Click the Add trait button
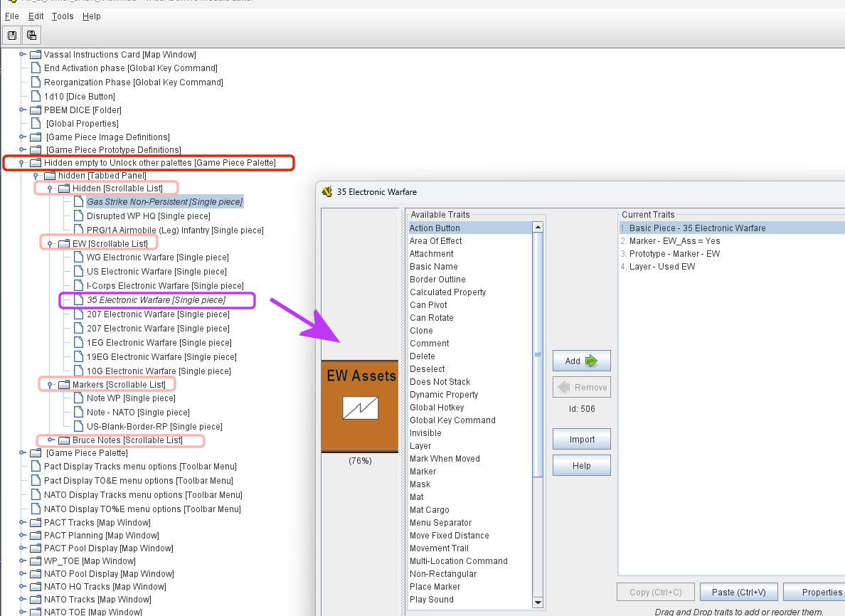845x616 pixels. (582, 361)
